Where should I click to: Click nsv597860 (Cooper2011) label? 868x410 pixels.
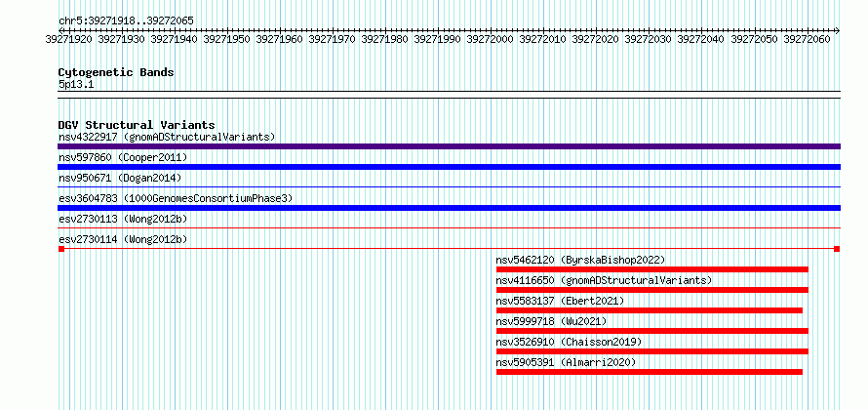point(123,157)
